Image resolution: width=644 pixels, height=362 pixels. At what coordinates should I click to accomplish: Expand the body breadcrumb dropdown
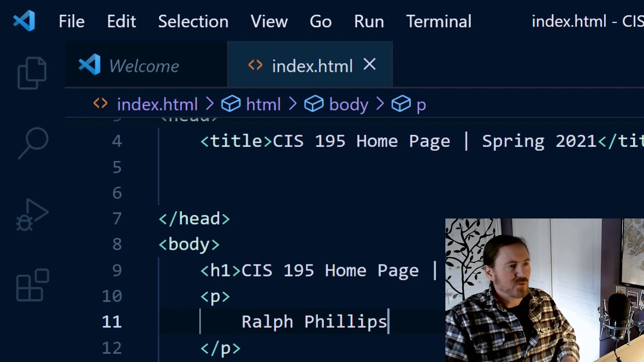pyautogui.click(x=348, y=105)
